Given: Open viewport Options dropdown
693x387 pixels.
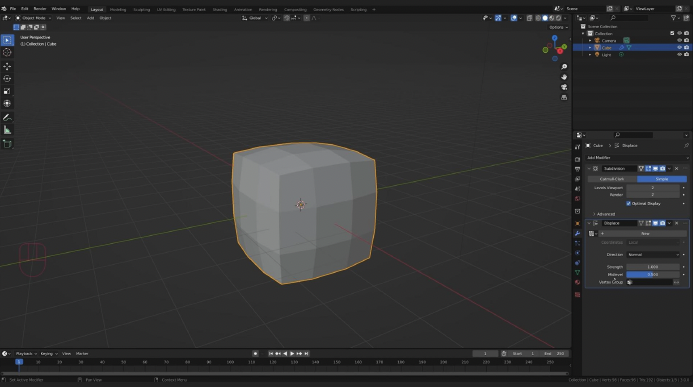Looking at the screenshot, I should [558, 27].
